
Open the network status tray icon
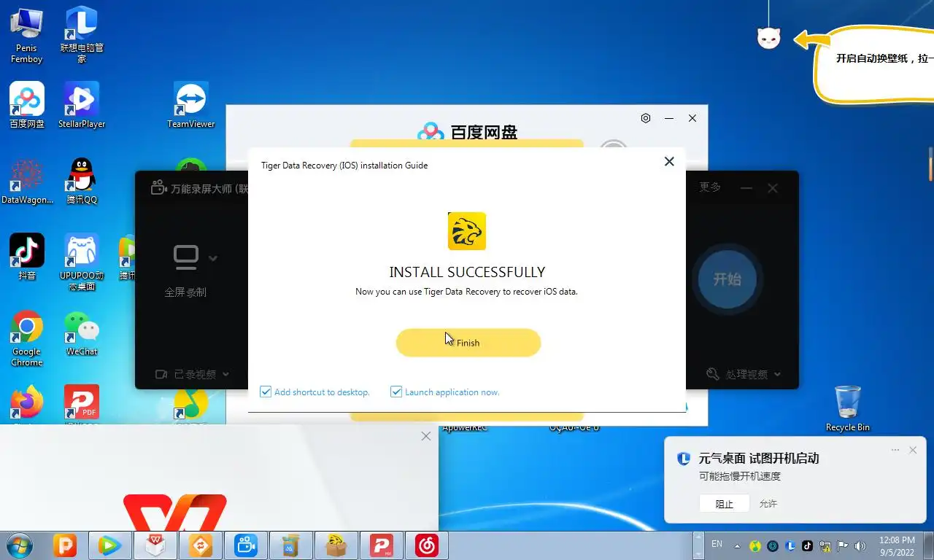click(825, 545)
